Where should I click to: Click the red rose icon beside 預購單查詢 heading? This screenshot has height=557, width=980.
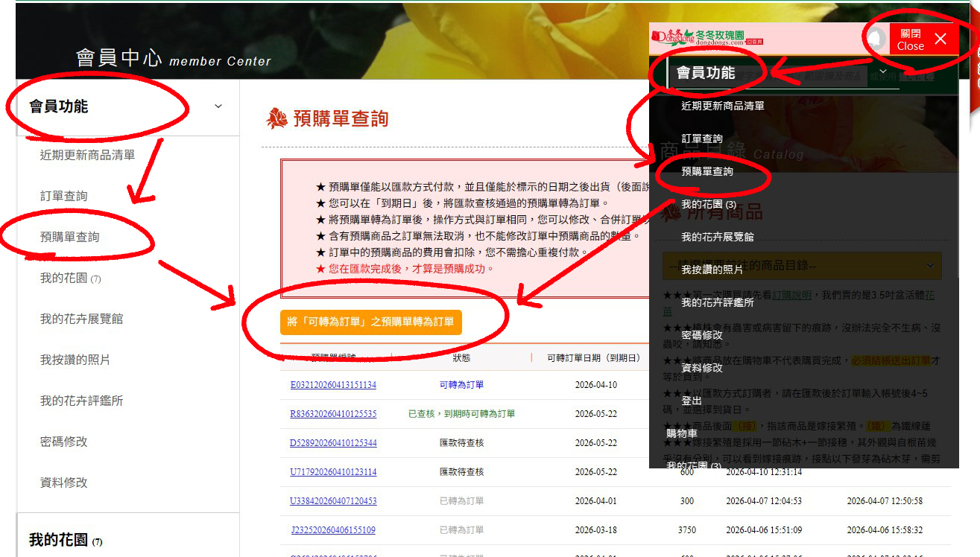pyautogui.click(x=277, y=118)
